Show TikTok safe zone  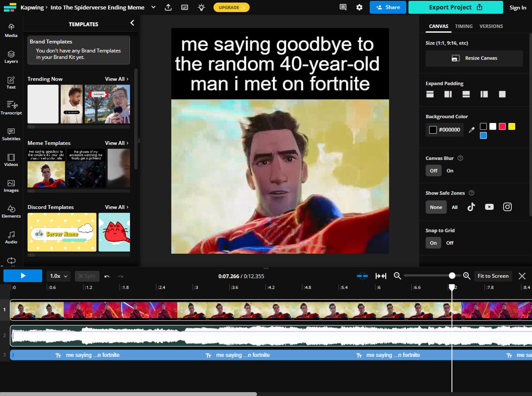[x=471, y=207]
